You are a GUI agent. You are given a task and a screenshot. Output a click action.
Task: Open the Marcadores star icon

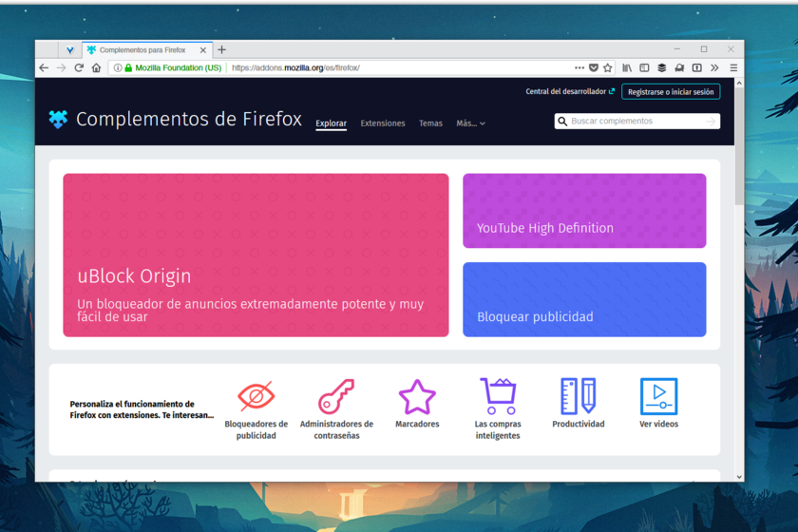[x=417, y=396]
